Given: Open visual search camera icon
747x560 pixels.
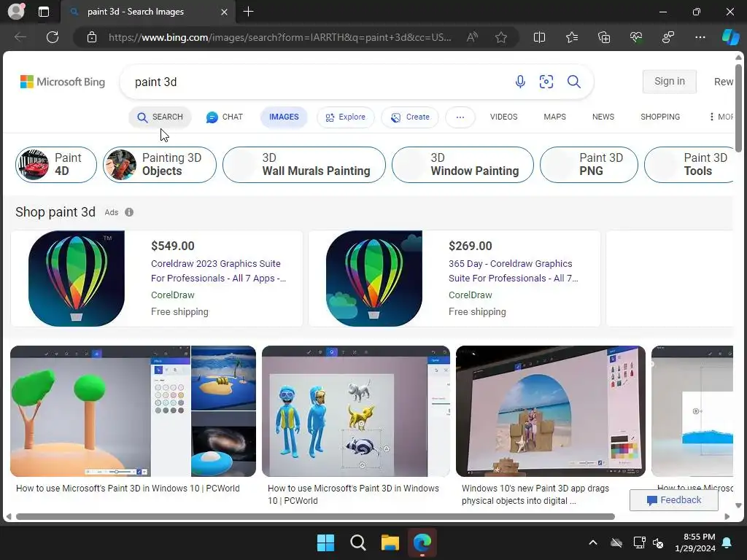Looking at the screenshot, I should tap(546, 82).
